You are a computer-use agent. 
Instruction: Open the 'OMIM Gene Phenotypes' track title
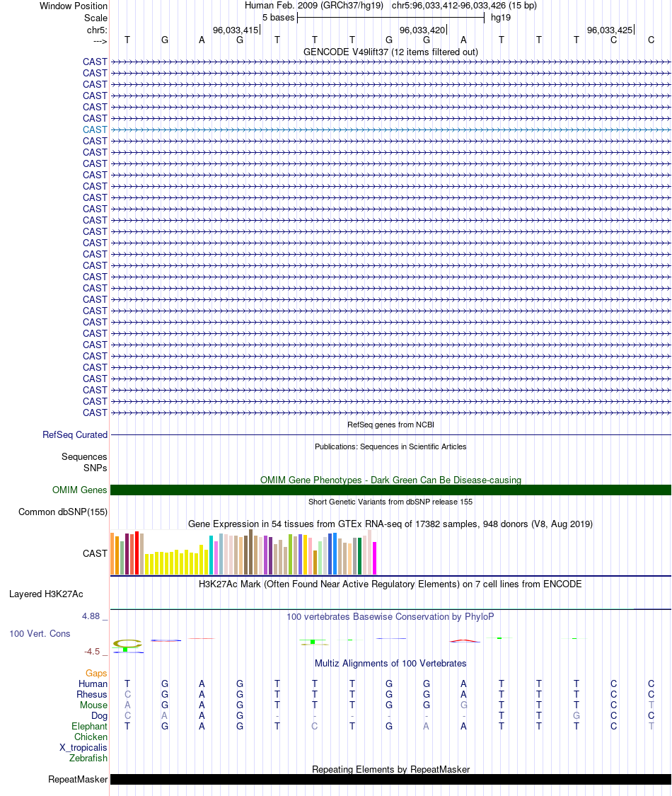pos(390,480)
